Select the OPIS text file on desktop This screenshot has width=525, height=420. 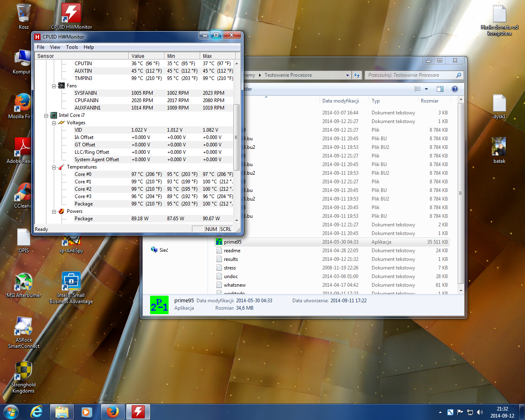coord(24,240)
